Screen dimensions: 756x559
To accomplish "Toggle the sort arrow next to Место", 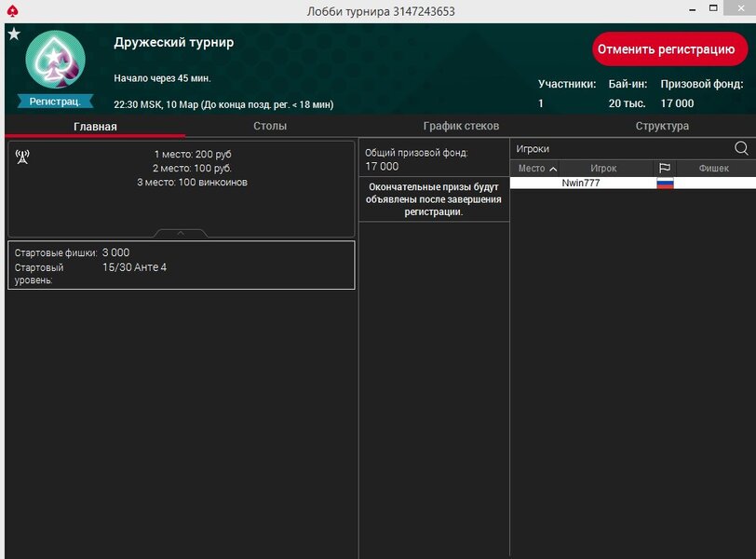I will coord(553,169).
